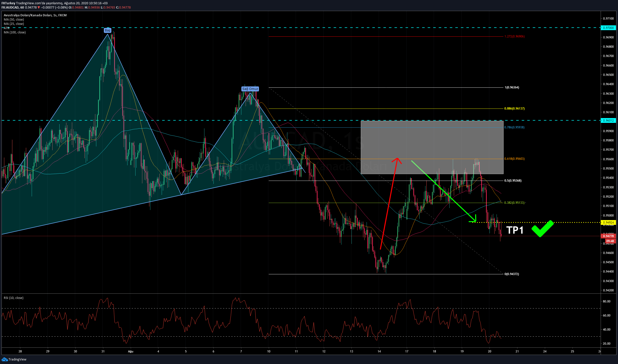Click the 09:48 bar countdown label

click(610, 241)
